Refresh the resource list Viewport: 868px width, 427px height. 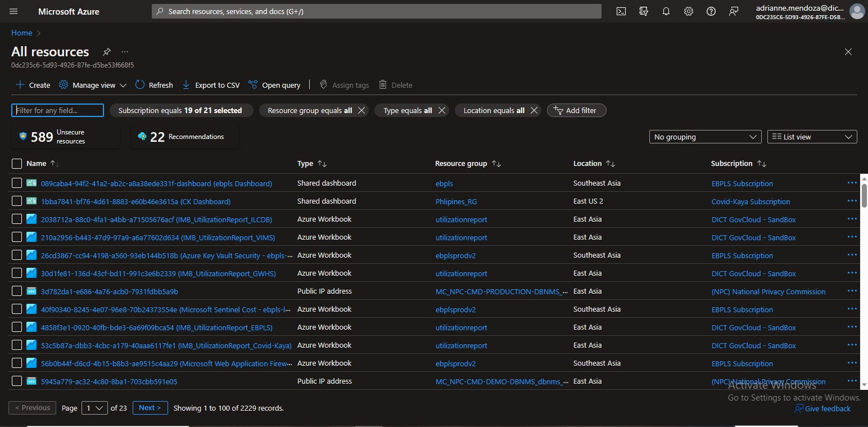coord(154,85)
